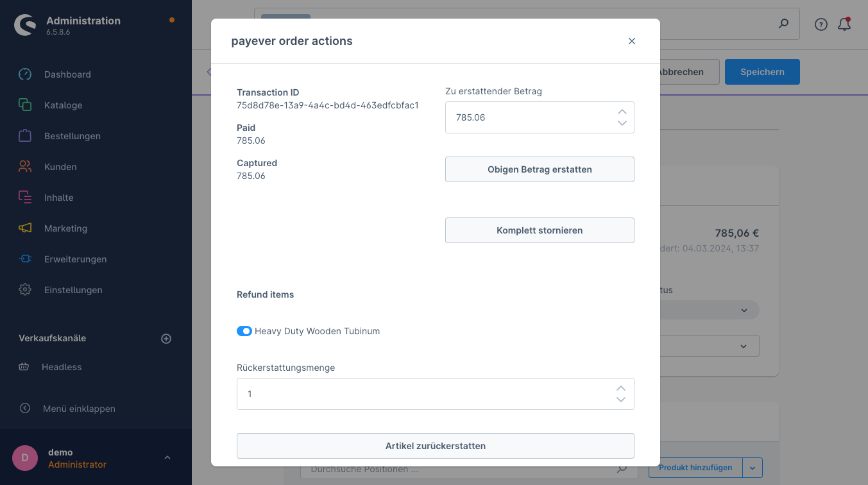Screen dimensions: 868x485
Task: Increase the Zu erstattender Betrag value
Action: click(x=622, y=112)
